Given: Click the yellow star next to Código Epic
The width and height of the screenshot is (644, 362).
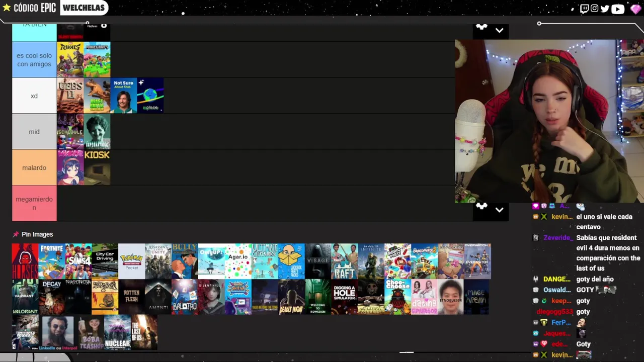Looking at the screenshot, I should pos(7,8).
